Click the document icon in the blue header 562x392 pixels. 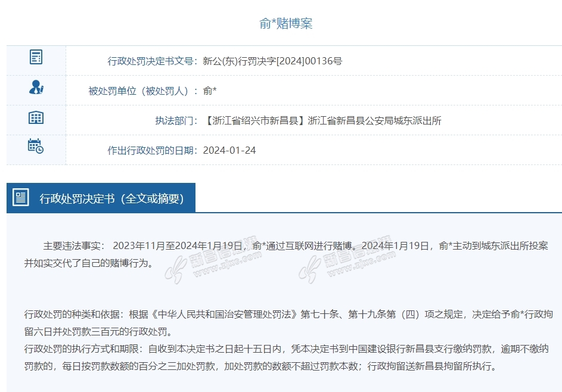coord(21,198)
